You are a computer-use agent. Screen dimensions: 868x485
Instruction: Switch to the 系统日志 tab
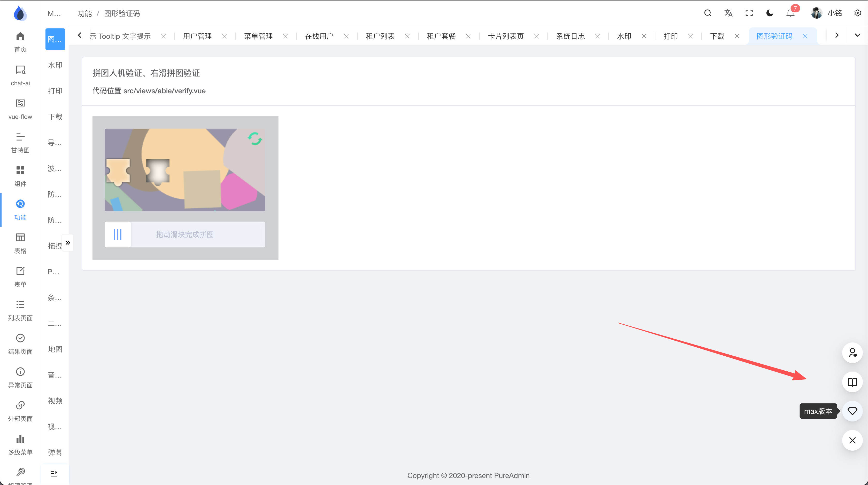point(570,36)
